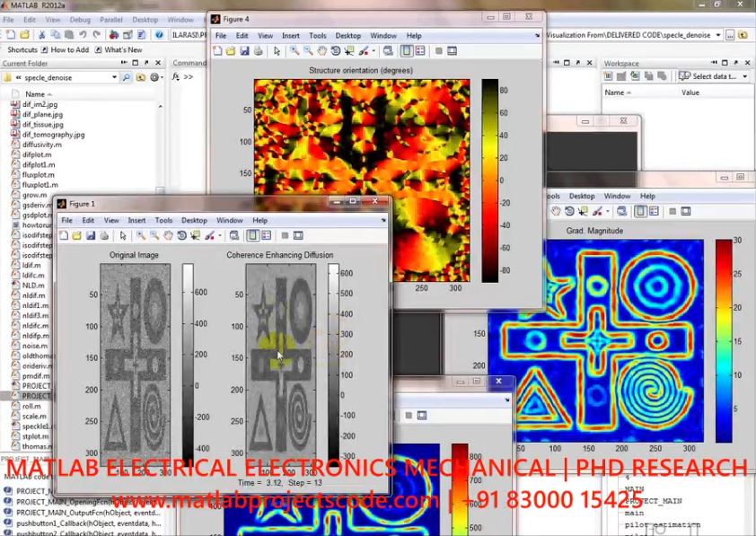
Task: Expand the current folder path dropdown arrow
Action: (115, 77)
